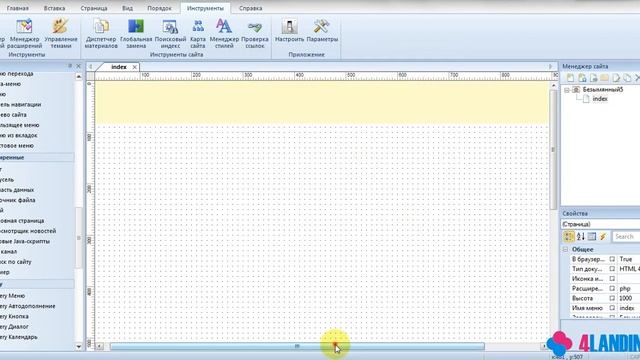
Task: Choose the toolbox item ending in 'Java-скрипты'
Action: (25, 241)
